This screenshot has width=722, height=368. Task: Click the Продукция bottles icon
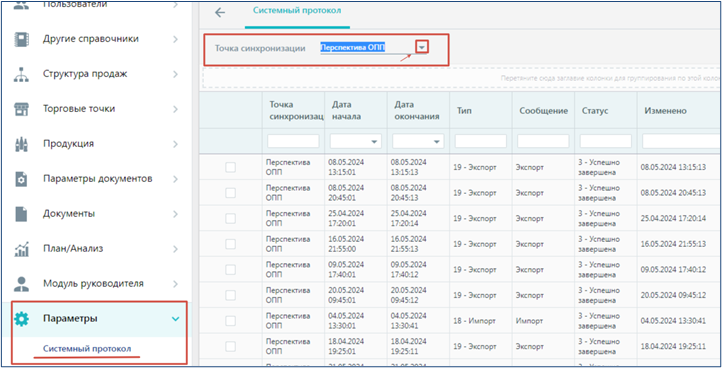click(22, 144)
